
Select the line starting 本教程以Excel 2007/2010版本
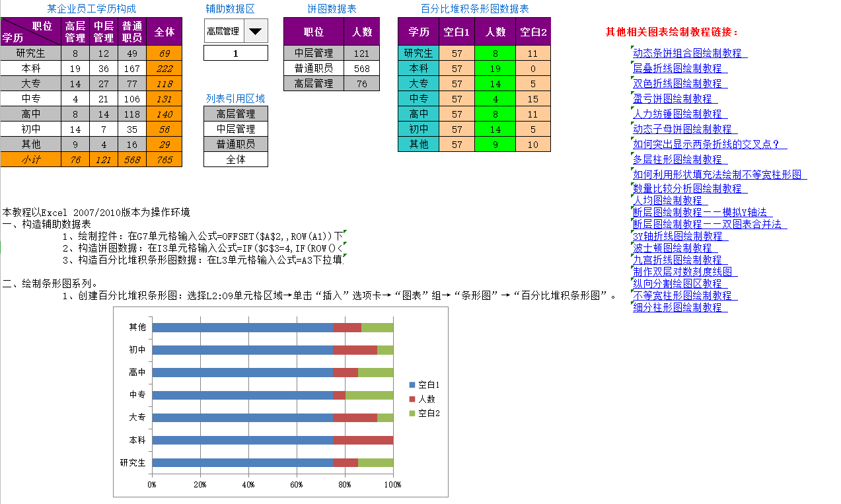(x=96, y=212)
